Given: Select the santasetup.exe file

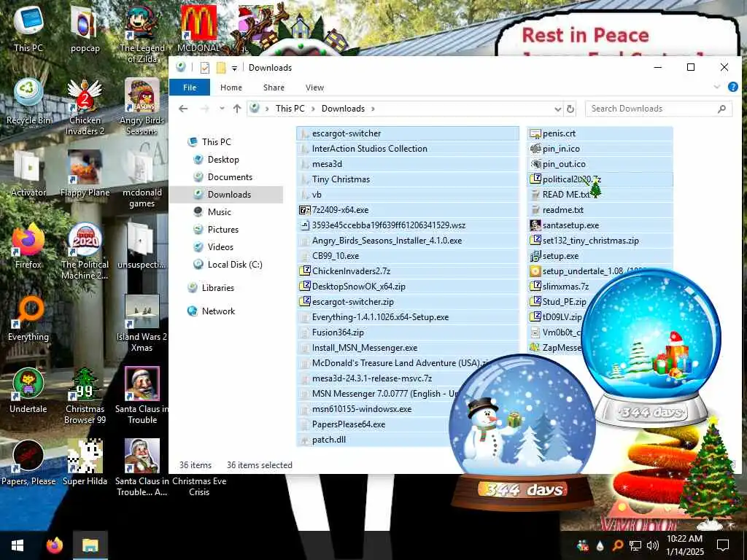Looking at the screenshot, I should (600, 225).
